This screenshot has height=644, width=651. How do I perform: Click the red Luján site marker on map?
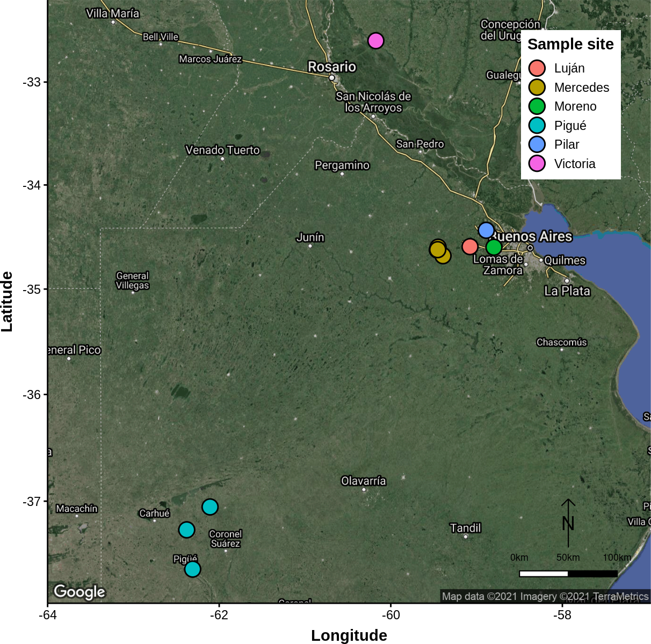(x=470, y=247)
